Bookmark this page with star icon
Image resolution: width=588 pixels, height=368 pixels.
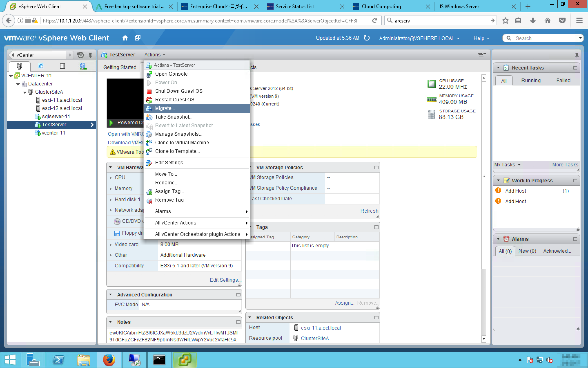coord(505,21)
